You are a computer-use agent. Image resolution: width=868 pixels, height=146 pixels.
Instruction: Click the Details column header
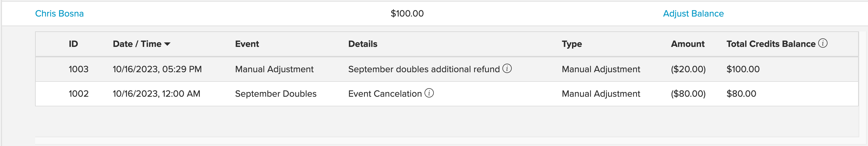click(362, 44)
